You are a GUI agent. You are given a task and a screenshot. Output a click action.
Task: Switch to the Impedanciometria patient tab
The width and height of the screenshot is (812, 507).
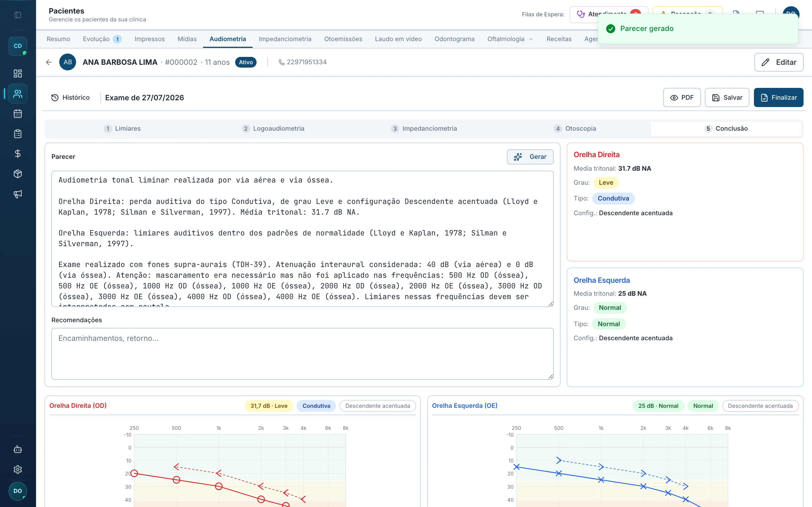[x=285, y=39]
